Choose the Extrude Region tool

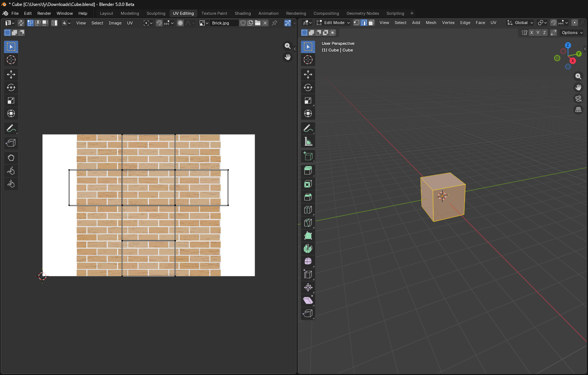pos(308,171)
